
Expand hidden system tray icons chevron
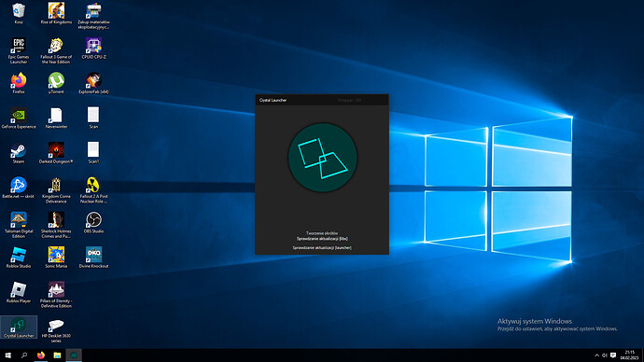point(596,355)
